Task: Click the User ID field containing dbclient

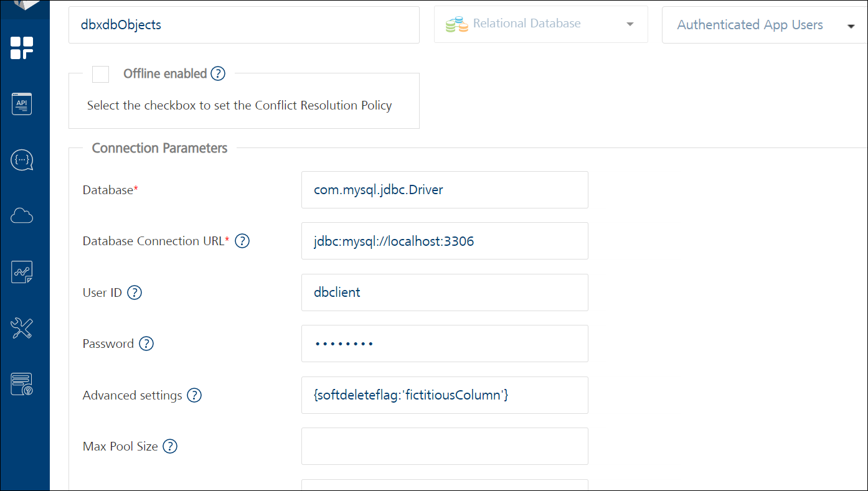Action: pyautogui.click(x=445, y=292)
